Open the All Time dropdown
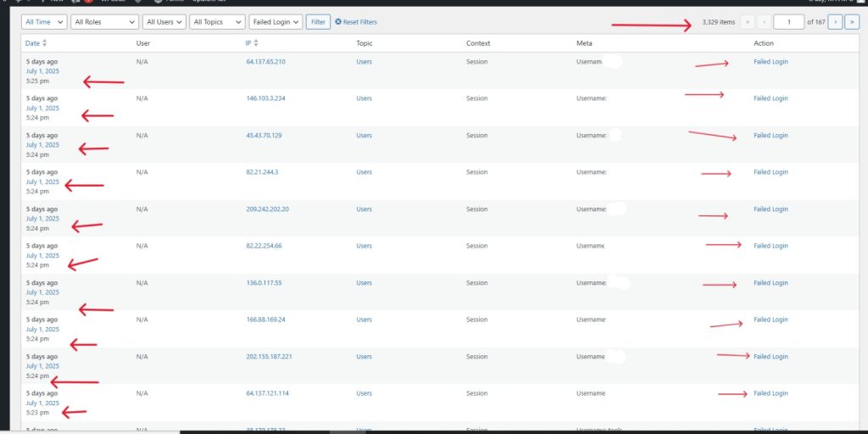This screenshot has height=434, width=868. 44,22
